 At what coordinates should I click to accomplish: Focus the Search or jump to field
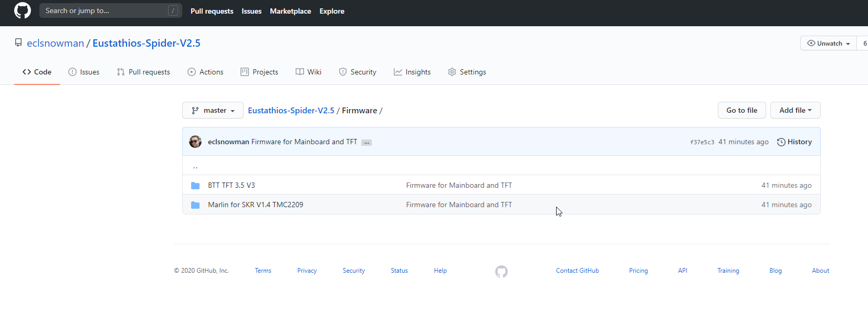click(111, 10)
